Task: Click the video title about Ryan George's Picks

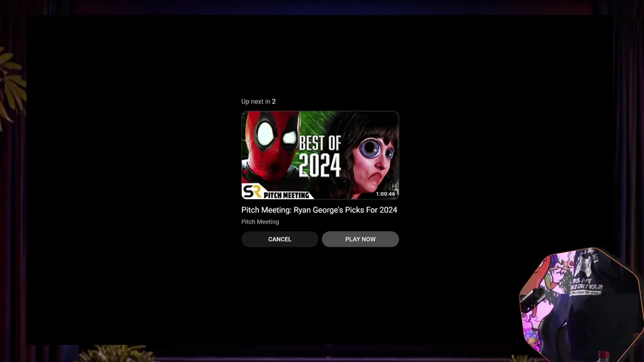Action: click(x=319, y=210)
